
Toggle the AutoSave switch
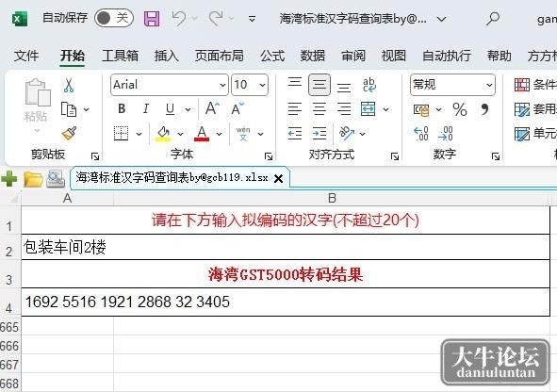point(114,18)
